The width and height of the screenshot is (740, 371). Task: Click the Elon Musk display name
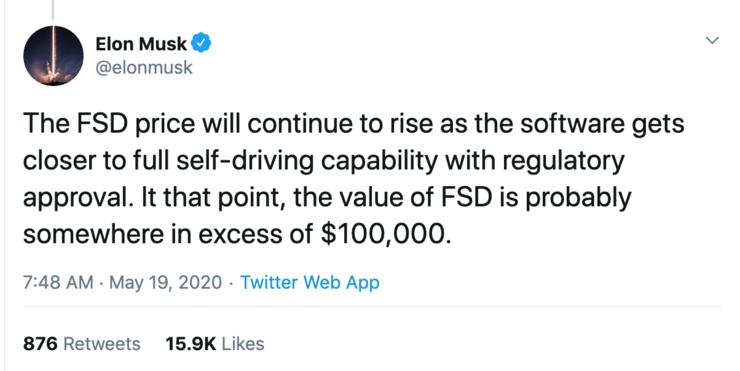click(x=141, y=44)
